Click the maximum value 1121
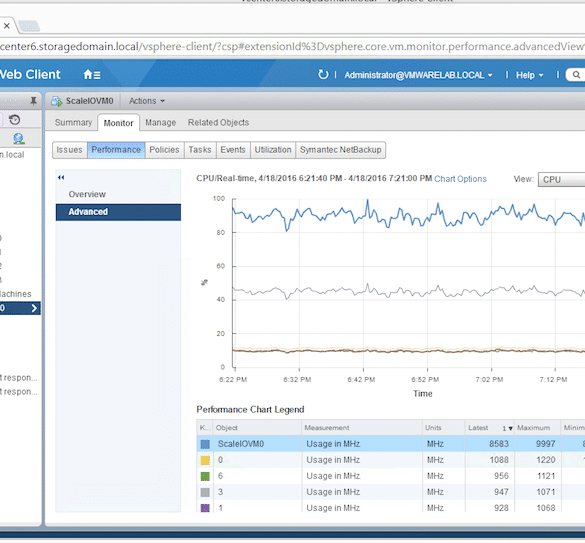Screen dimensions: 585x543 (x=545, y=476)
